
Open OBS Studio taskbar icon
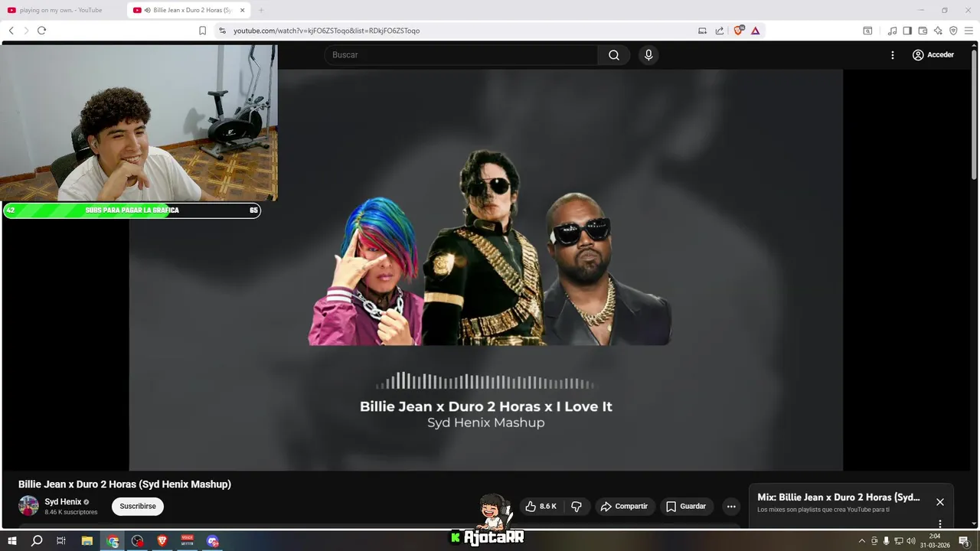coord(137,541)
